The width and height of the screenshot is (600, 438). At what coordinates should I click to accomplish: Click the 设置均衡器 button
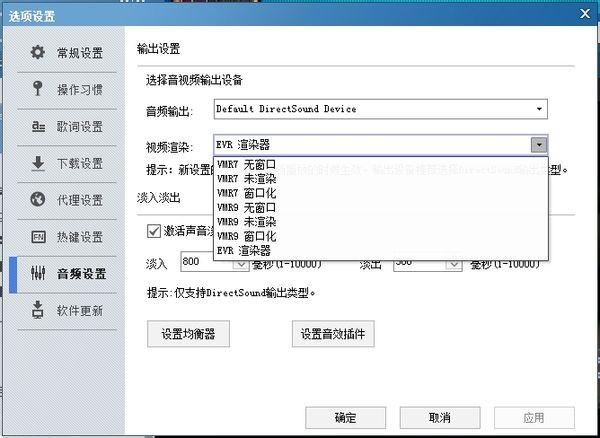point(188,334)
